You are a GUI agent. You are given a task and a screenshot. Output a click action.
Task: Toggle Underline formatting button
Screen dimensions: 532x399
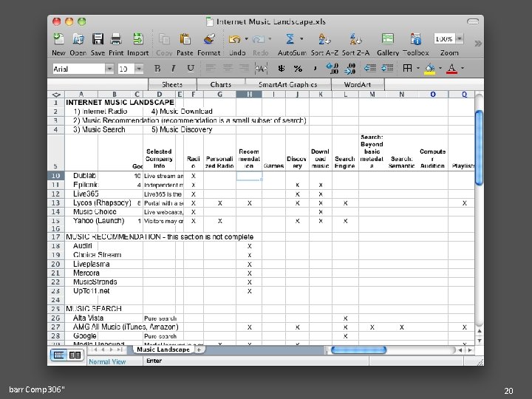pyautogui.click(x=191, y=69)
